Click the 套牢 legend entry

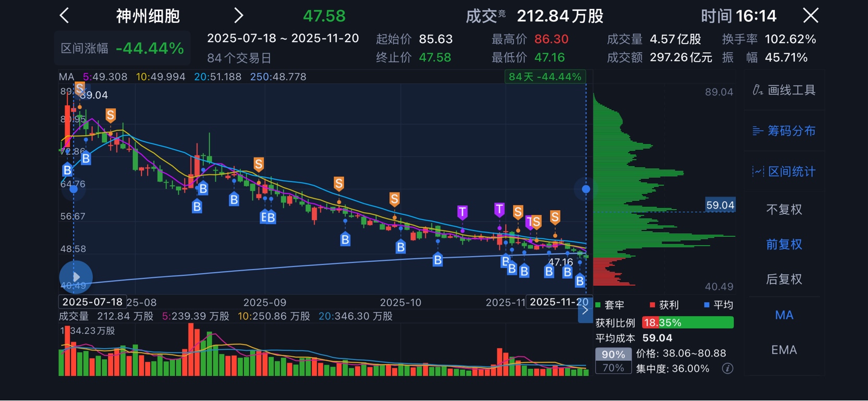click(x=610, y=305)
